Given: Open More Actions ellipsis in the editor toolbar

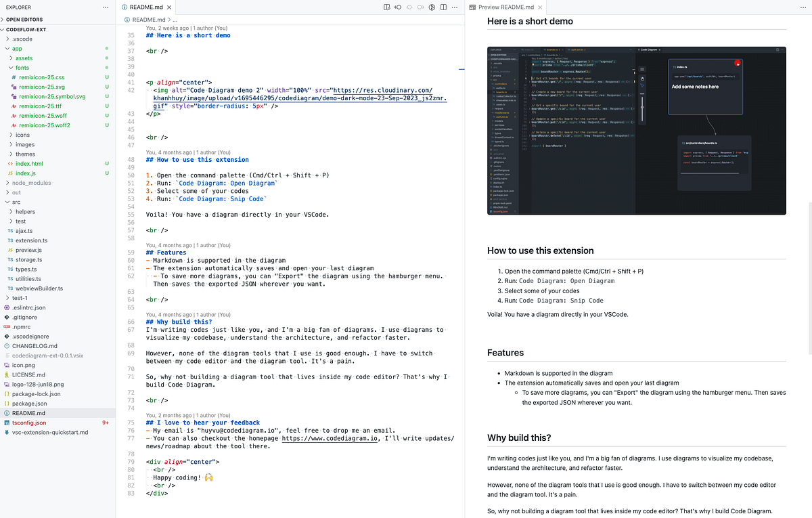Looking at the screenshot, I should [454, 7].
